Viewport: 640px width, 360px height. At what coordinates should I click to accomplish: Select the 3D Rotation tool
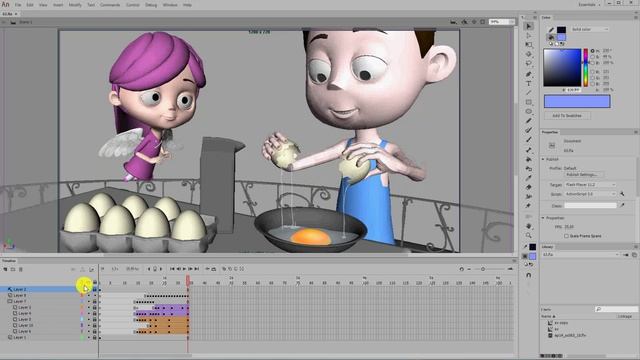(x=529, y=54)
